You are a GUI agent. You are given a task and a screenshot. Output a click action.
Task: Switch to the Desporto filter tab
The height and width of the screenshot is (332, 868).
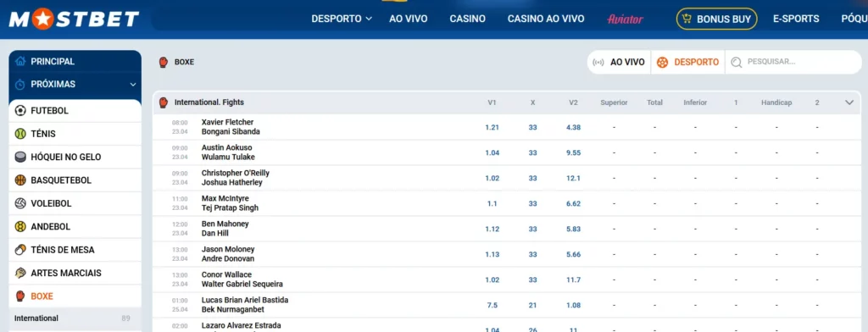[x=687, y=63]
